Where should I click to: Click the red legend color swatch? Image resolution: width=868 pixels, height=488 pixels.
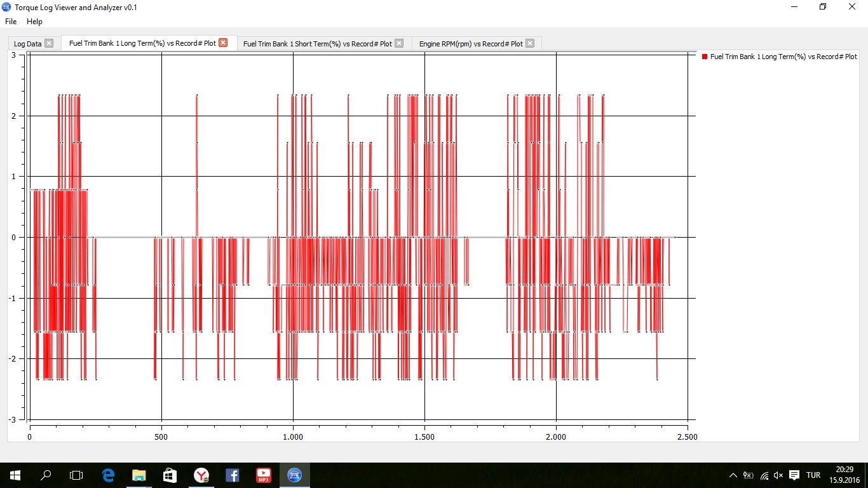tap(705, 57)
